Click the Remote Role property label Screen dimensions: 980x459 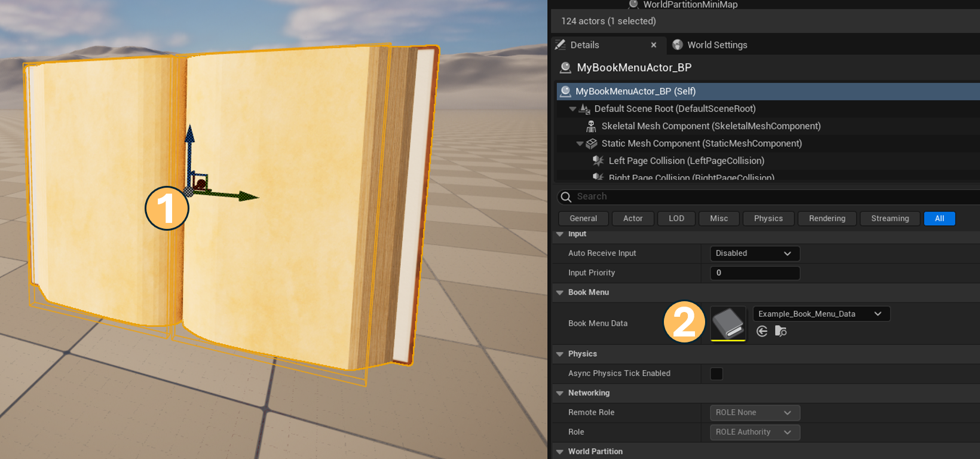coord(591,412)
